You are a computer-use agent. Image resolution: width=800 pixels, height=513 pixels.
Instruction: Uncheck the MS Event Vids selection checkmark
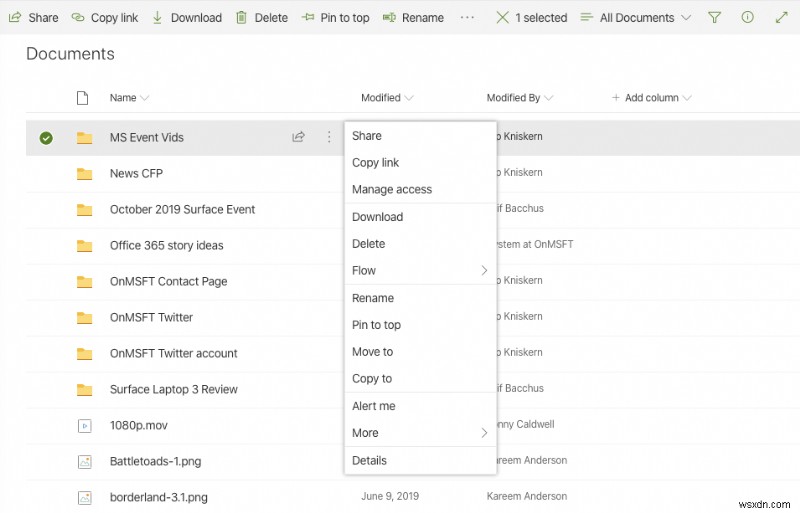click(46, 138)
